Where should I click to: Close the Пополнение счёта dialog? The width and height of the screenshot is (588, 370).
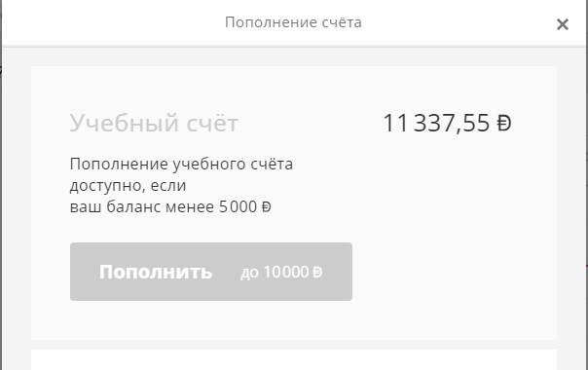pyautogui.click(x=562, y=24)
